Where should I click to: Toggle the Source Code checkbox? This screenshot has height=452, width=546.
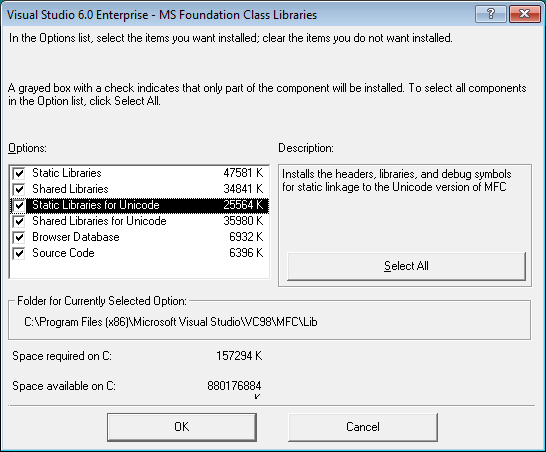[x=19, y=253]
